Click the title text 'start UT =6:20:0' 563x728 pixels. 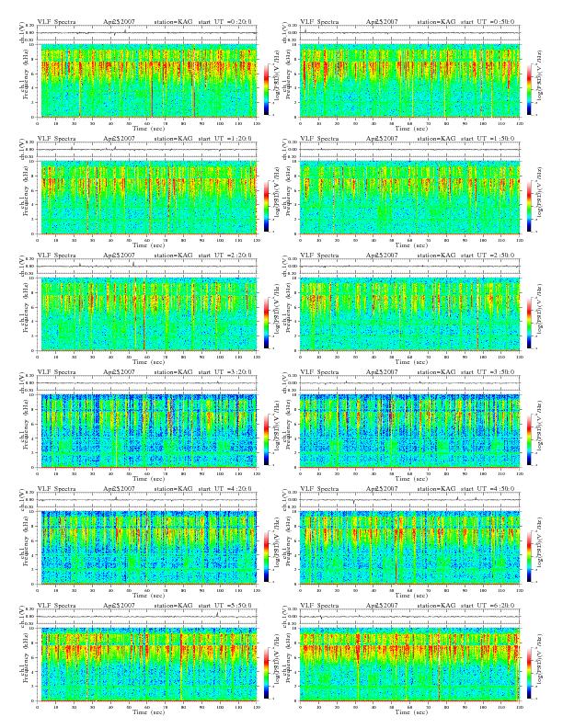point(488,606)
